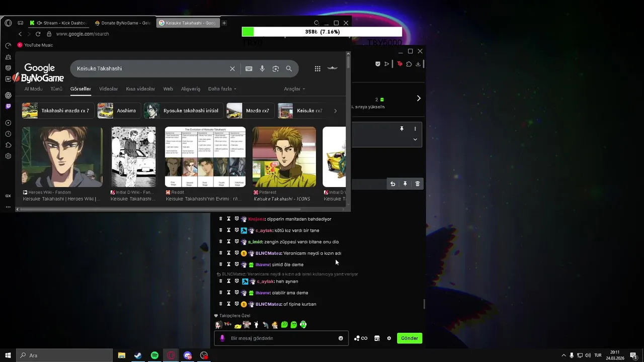Start voice search with the microphone

point(262,68)
